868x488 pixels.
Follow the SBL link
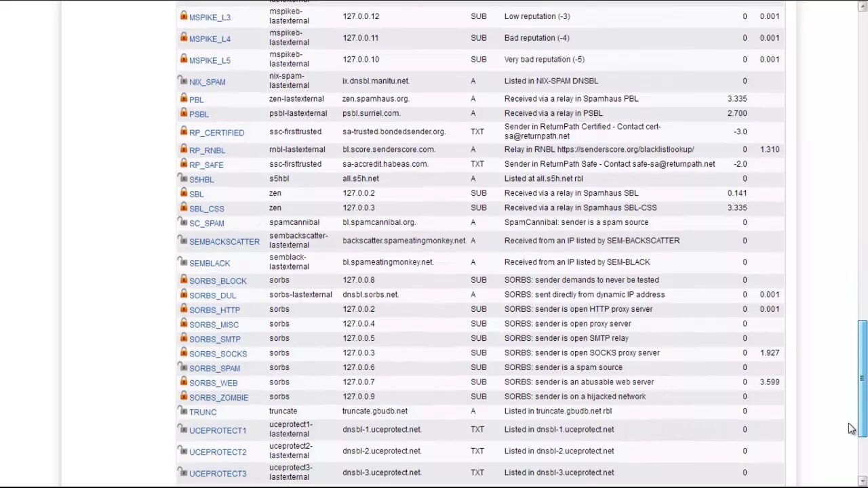tap(196, 194)
